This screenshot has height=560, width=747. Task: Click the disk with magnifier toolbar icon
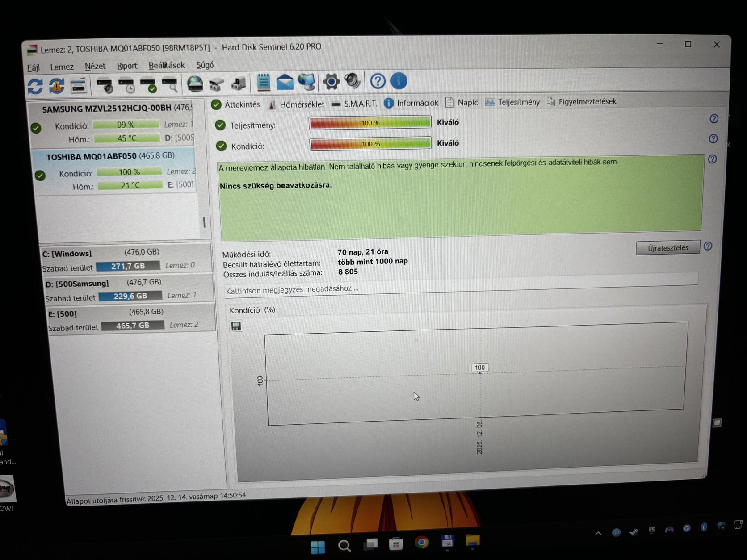pos(170,84)
